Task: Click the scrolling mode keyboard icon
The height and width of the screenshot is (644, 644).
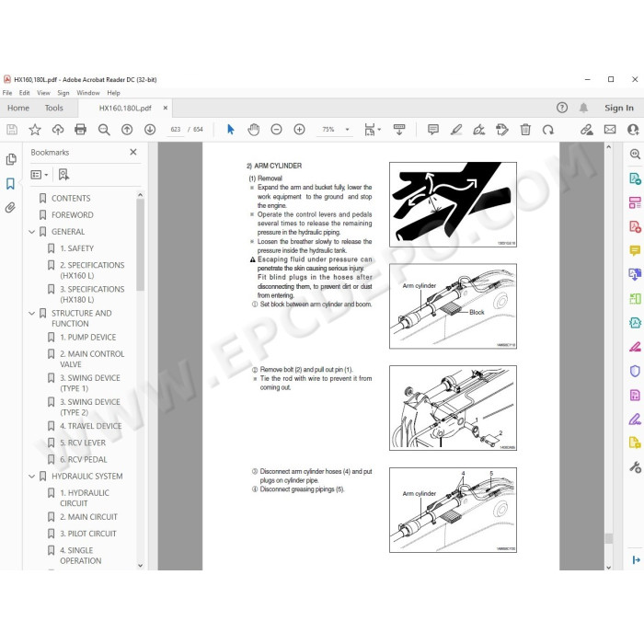Action: point(399,130)
